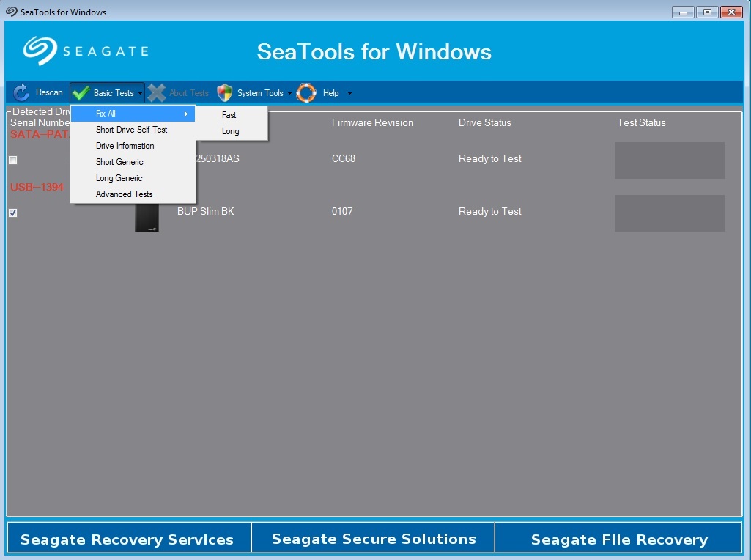This screenshot has height=560, width=751.
Task: Click the Rescan circular arrow icon
Action: coord(21,92)
